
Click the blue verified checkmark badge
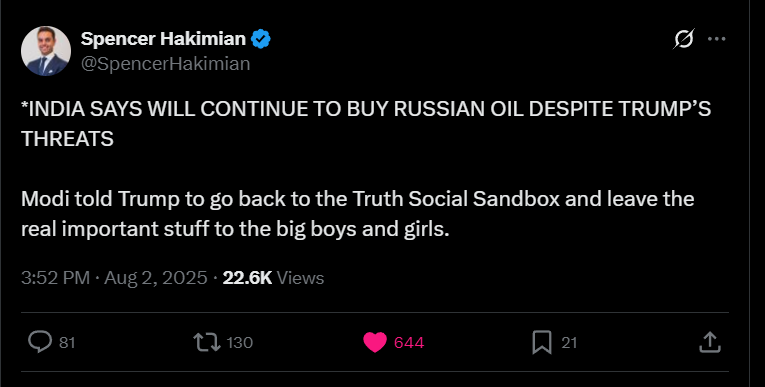pyautogui.click(x=261, y=39)
